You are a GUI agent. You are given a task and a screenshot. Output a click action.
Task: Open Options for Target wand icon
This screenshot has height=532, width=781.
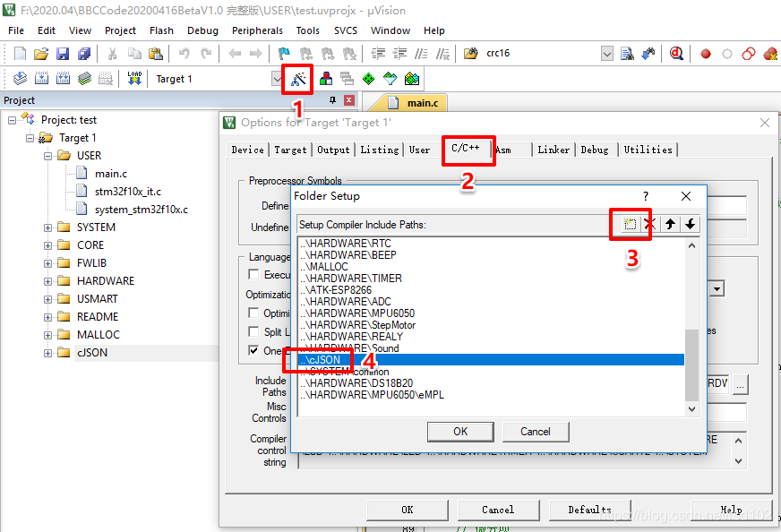click(x=298, y=79)
